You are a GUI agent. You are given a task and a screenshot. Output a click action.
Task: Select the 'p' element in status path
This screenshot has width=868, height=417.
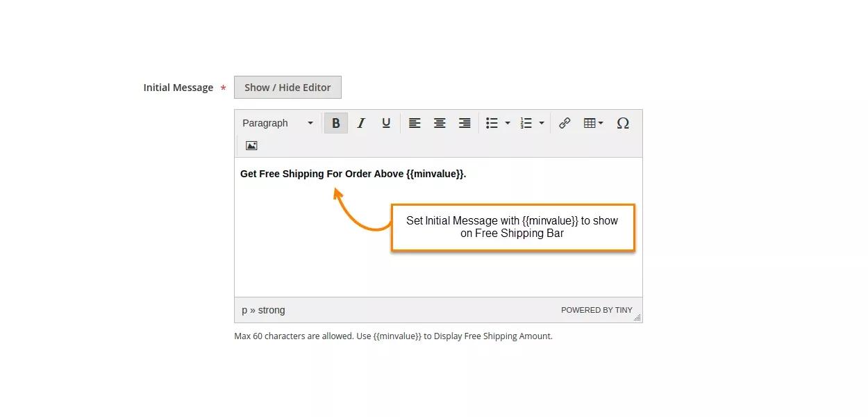(x=244, y=311)
